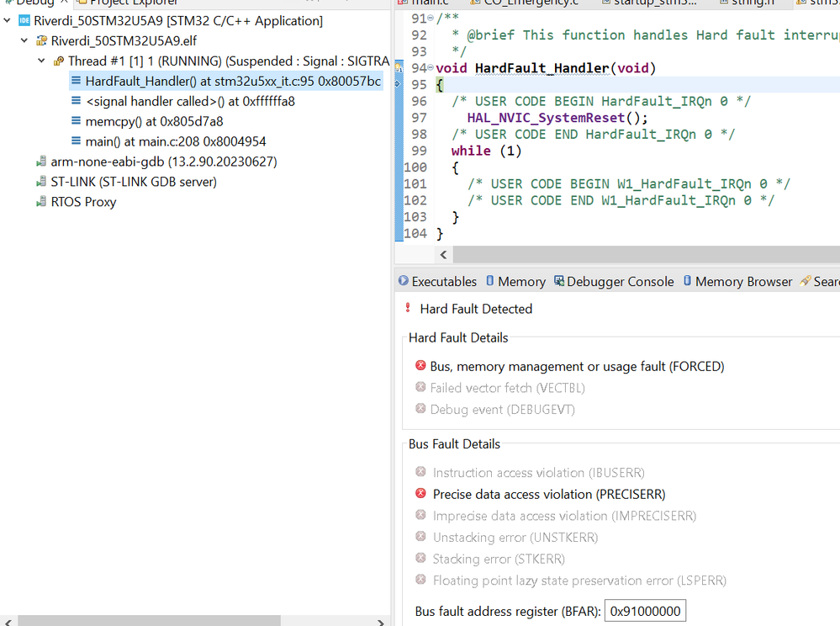The height and width of the screenshot is (626, 840).
Task: Click the editor horizontal scroll left arrow
Action: (x=443, y=255)
